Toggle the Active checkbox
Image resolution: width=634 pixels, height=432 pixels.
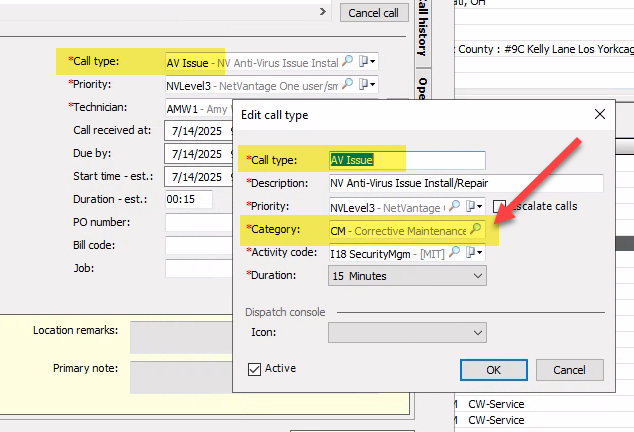[x=254, y=369]
